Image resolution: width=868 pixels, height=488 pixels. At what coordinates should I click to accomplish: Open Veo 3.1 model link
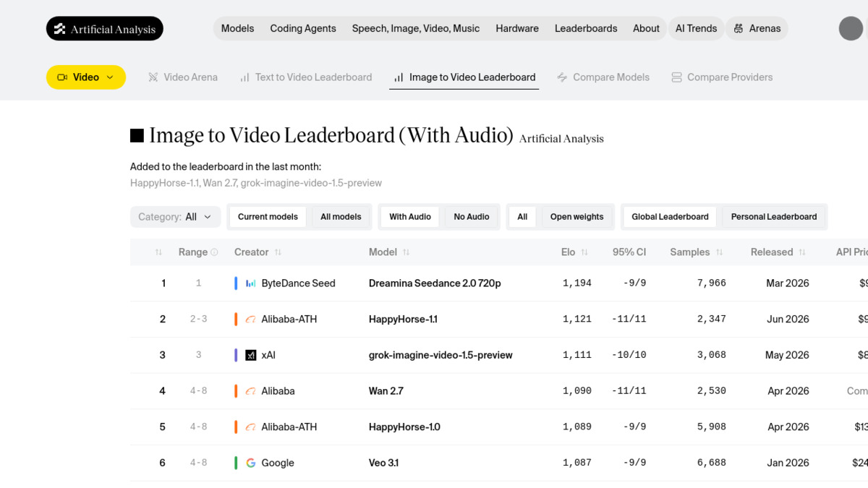click(x=383, y=463)
